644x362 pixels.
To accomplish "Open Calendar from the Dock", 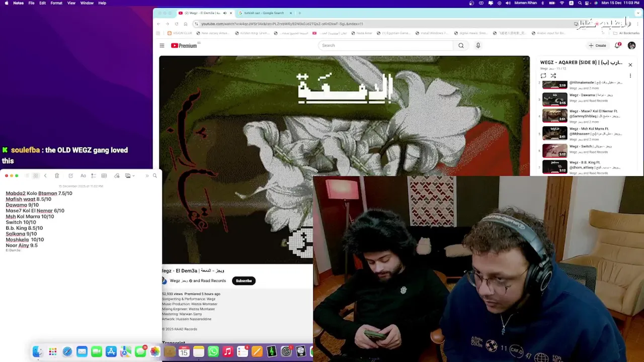I will [x=184, y=351].
